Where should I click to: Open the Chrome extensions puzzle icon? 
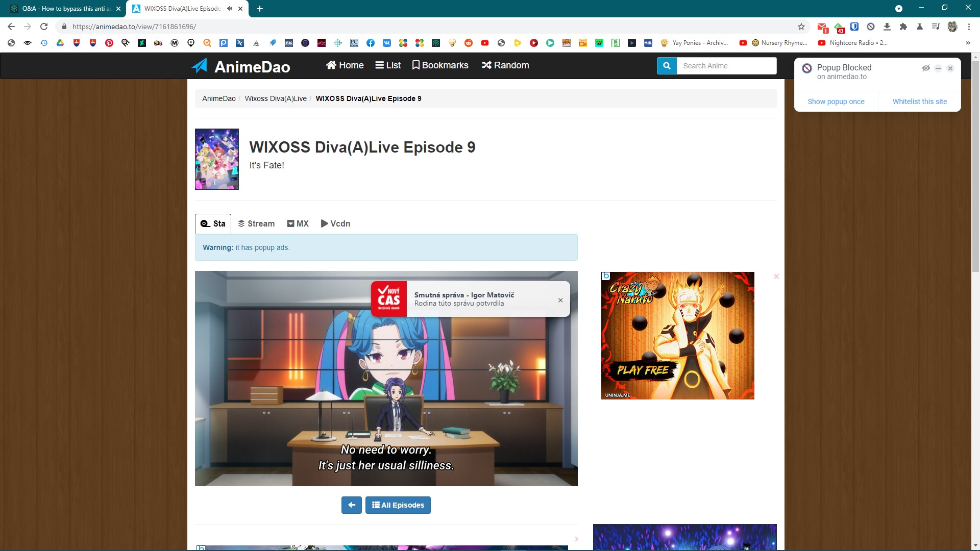(903, 27)
